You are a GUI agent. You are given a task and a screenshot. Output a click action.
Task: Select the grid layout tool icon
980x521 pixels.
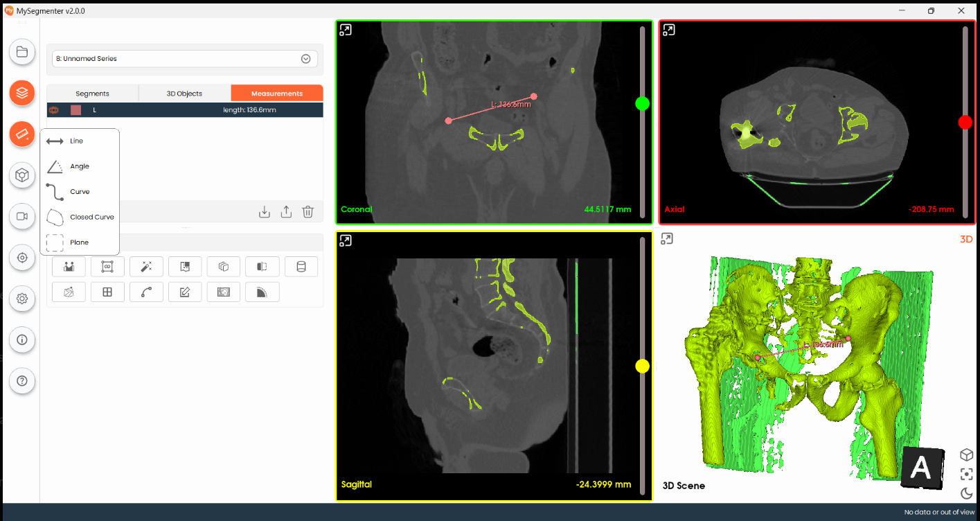pos(107,292)
